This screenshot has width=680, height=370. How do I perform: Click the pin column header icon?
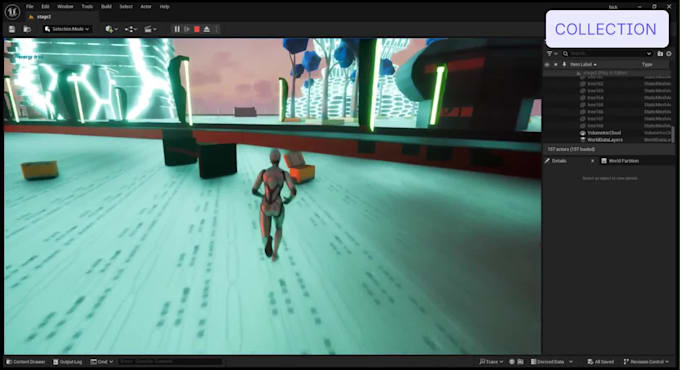point(564,64)
